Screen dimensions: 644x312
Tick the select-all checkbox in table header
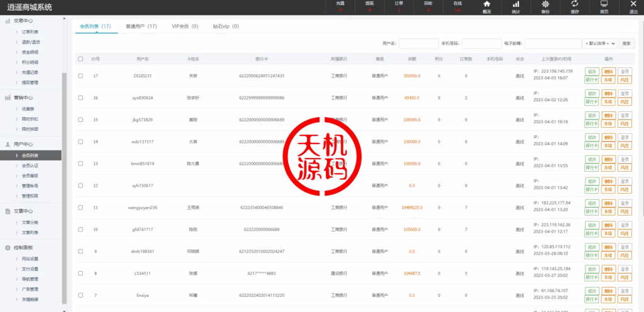[80, 59]
